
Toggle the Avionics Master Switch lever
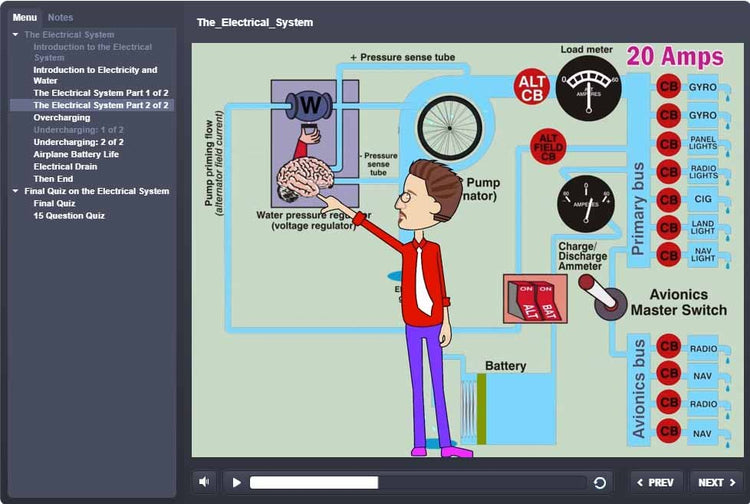(610, 301)
